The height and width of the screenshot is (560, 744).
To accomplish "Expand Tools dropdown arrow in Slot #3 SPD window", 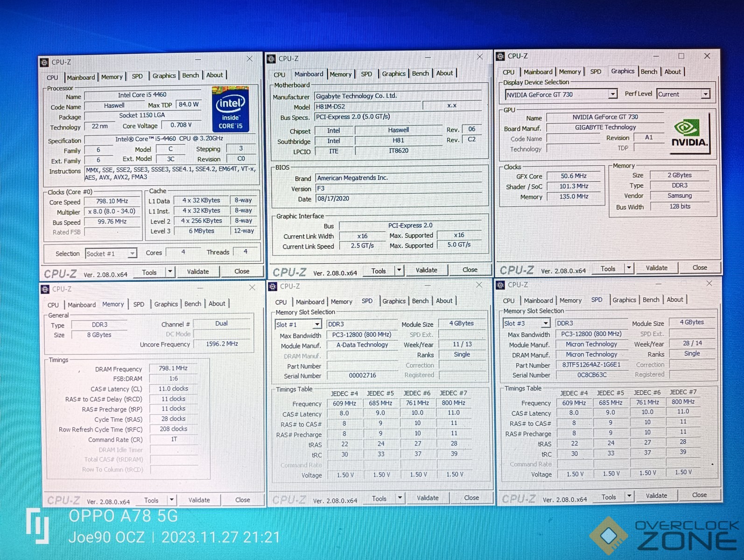I will click(629, 496).
